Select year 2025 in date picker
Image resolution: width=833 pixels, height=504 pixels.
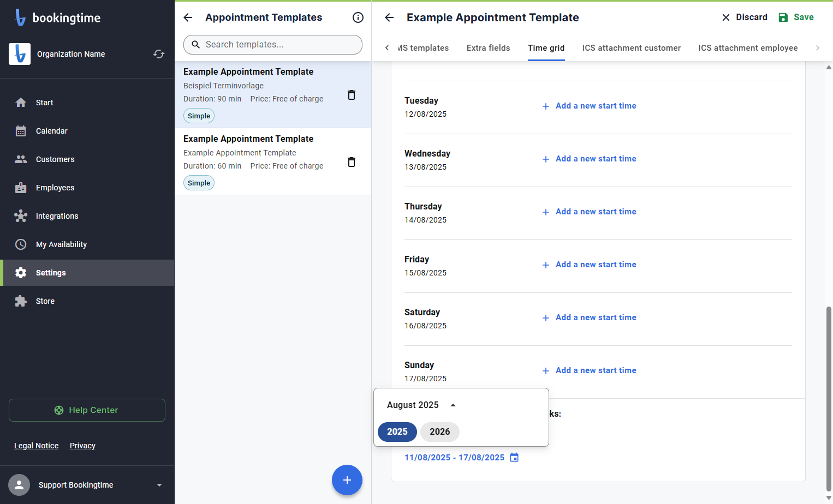[x=397, y=431]
